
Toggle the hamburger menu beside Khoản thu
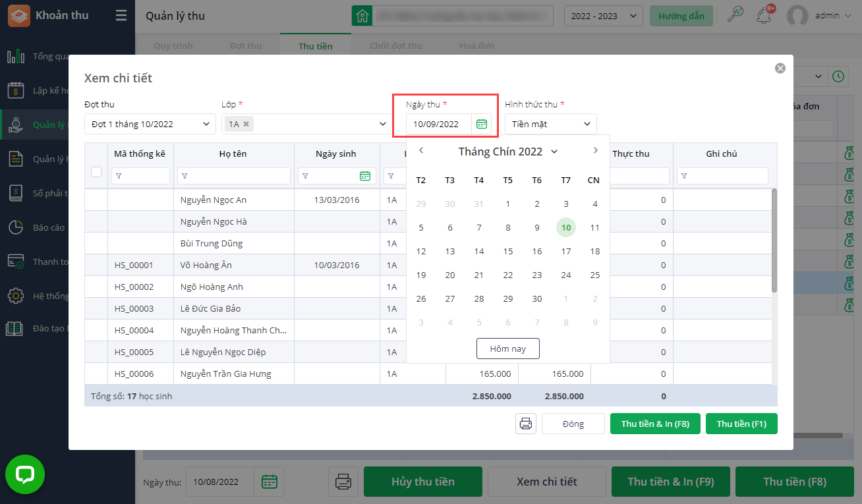coord(121,15)
